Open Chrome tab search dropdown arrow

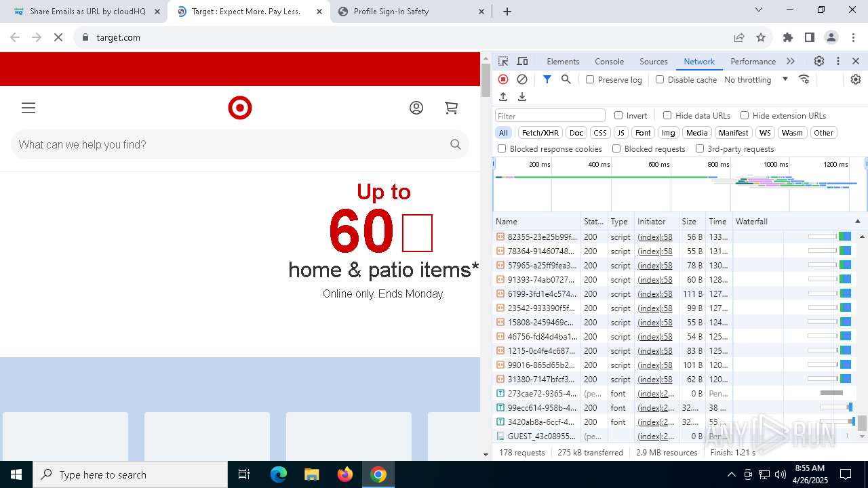point(759,10)
